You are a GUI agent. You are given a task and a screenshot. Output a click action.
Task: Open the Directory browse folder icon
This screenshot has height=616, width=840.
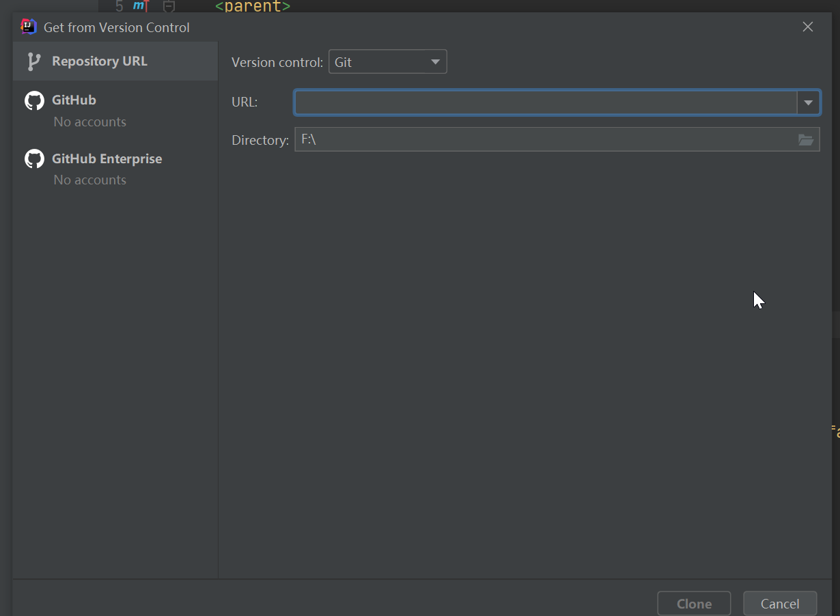(x=806, y=140)
